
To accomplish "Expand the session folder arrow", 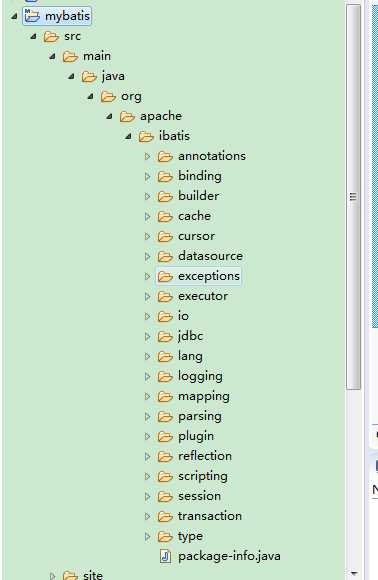I will 147,496.
